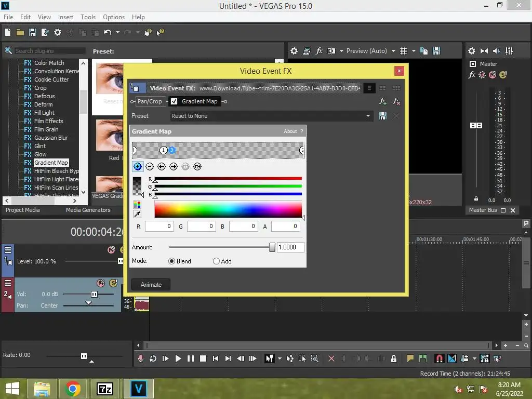
Task: Undo the last action
Action: (x=108, y=32)
